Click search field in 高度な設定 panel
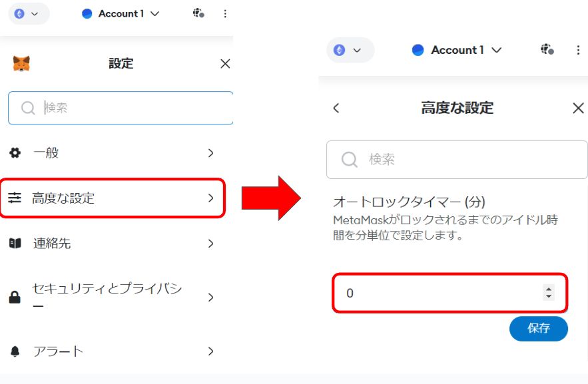This screenshot has height=384, width=588. [457, 160]
